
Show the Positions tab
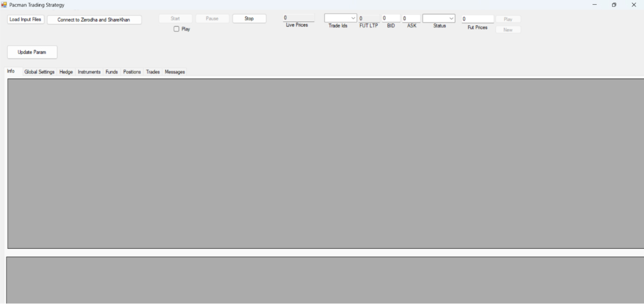pos(131,72)
